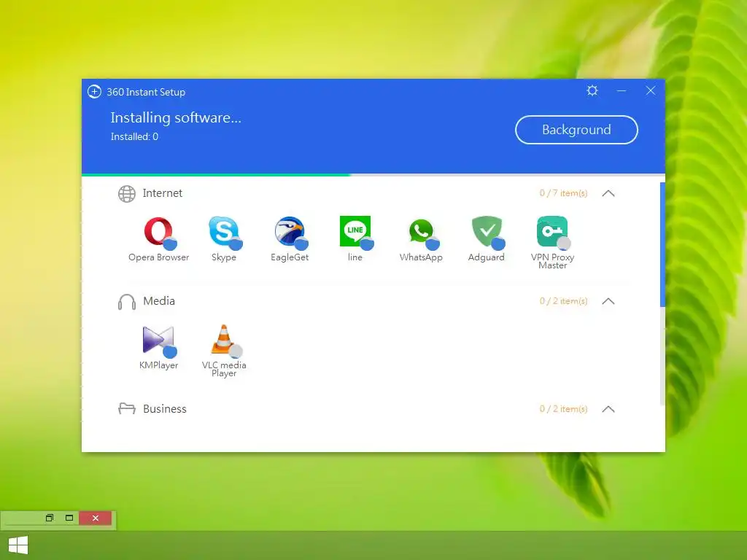Image resolution: width=747 pixels, height=560 pixels.
Task: Click the Internet globe category icon
Action: pos(127,194)
